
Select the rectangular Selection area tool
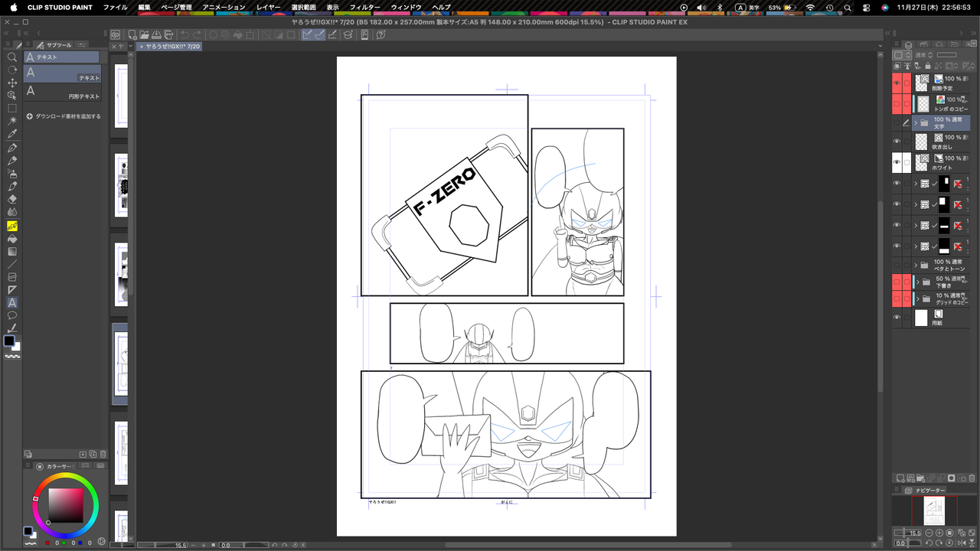pyautogui.click(x=12, y=109)
